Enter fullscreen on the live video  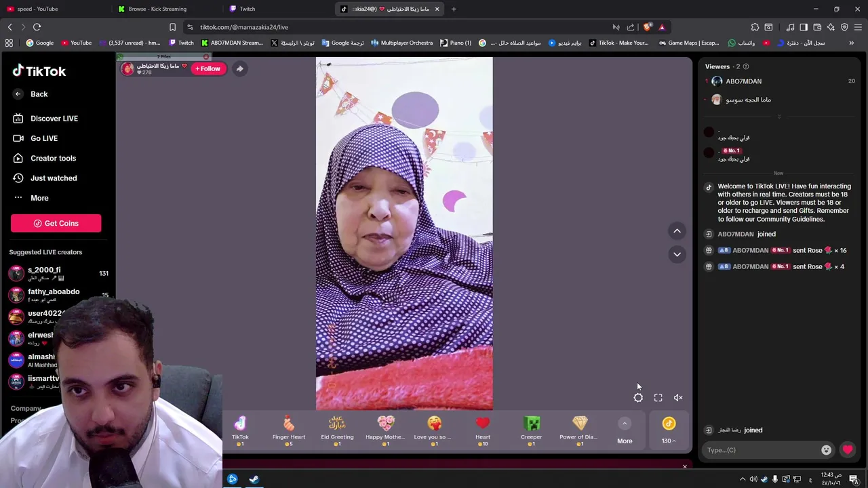coord(658,398)
